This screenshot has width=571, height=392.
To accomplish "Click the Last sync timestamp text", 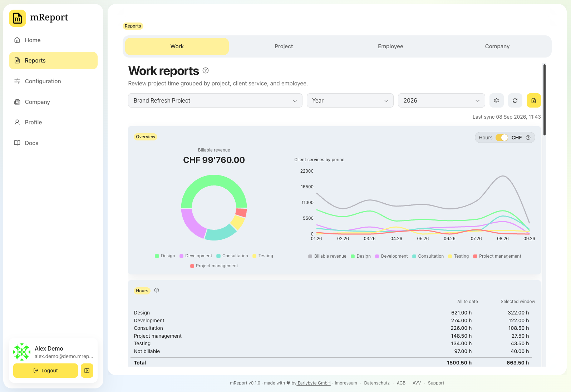I will pyautogui.click(x=507, y=117).
